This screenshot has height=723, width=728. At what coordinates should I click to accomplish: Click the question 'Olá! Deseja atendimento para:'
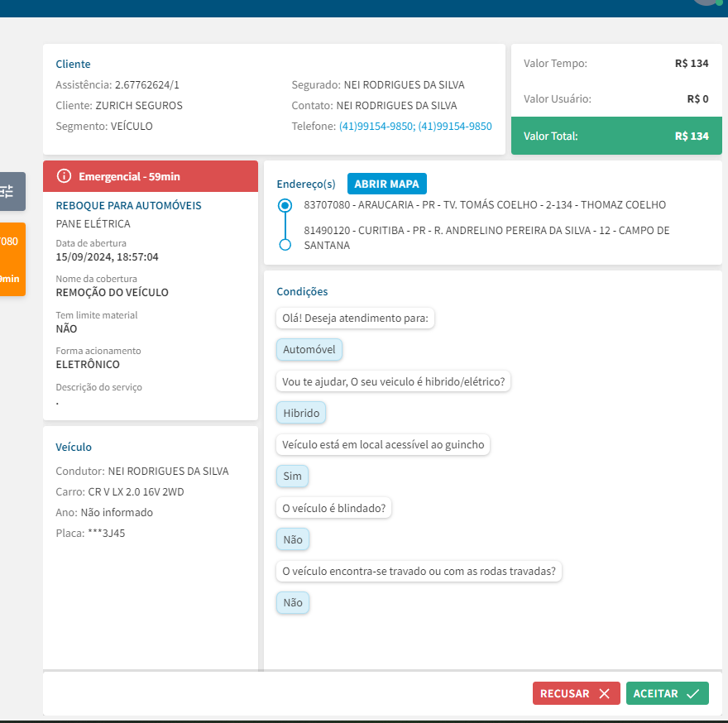pos(355,318)
